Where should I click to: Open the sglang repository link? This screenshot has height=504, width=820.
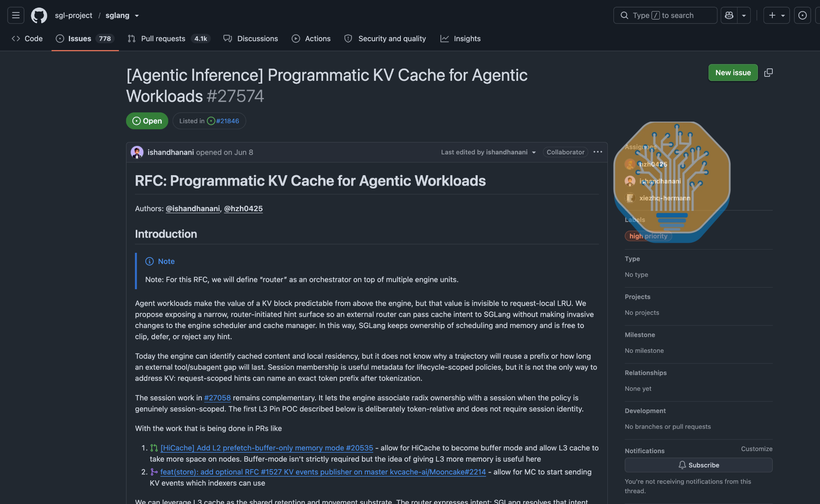click(x=117, y=15)
